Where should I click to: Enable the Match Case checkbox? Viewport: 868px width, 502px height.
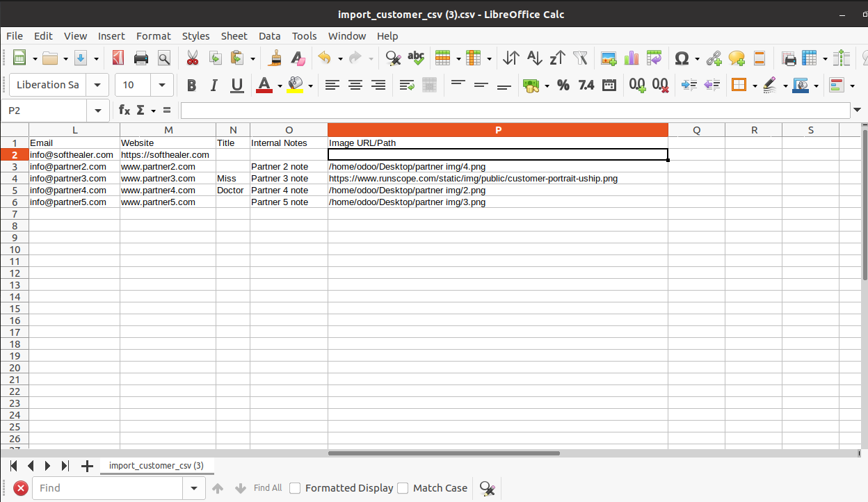click(403, 488)
